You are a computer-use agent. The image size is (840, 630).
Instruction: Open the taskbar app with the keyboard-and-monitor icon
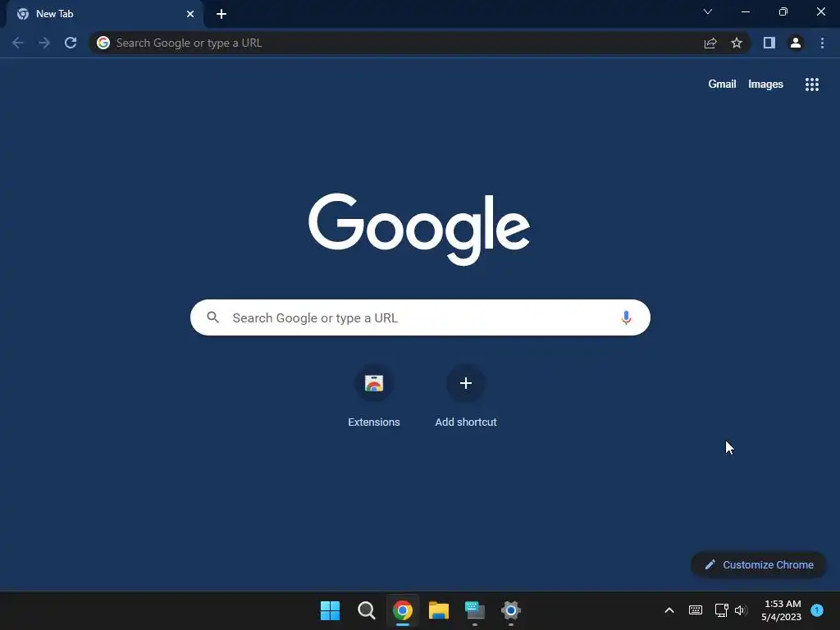click(x=475, y=610)
